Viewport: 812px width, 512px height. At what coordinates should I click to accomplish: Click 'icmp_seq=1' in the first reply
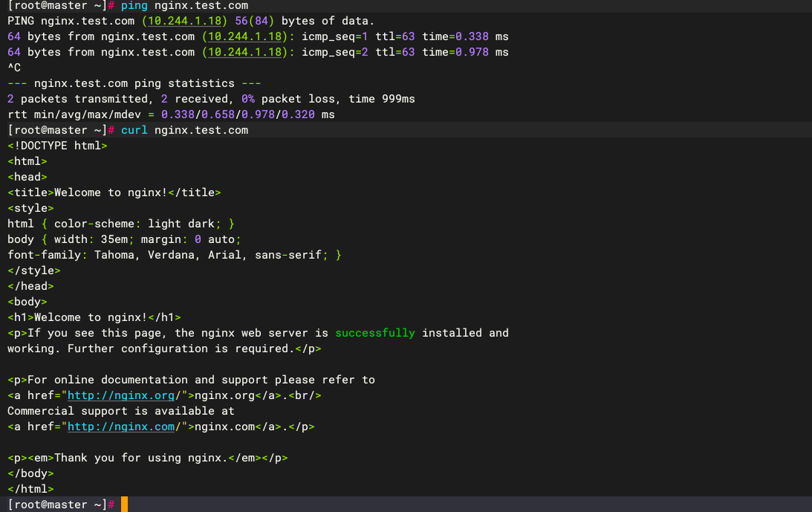click(x=335, y=37)
